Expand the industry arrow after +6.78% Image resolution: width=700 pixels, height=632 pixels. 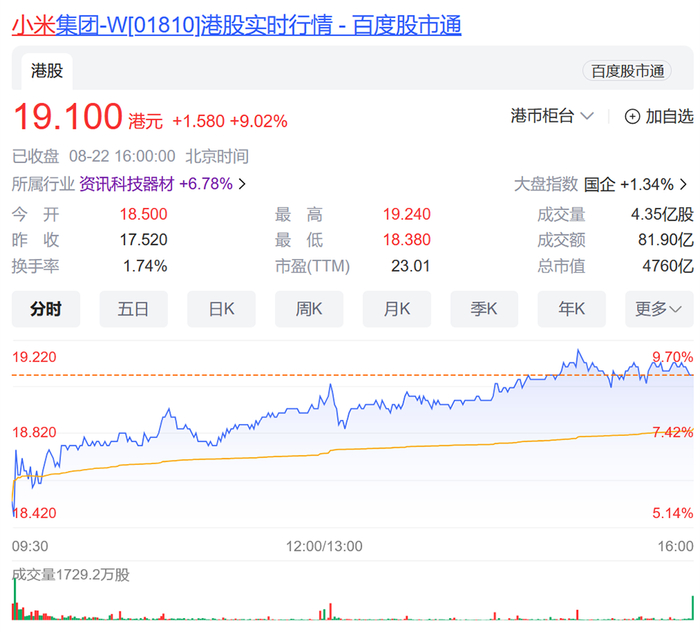pos(242,184)
